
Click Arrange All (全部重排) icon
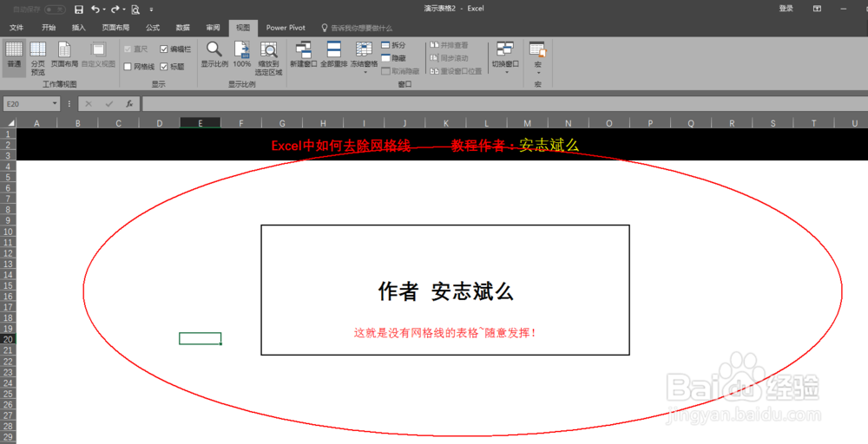pos(334,55)
